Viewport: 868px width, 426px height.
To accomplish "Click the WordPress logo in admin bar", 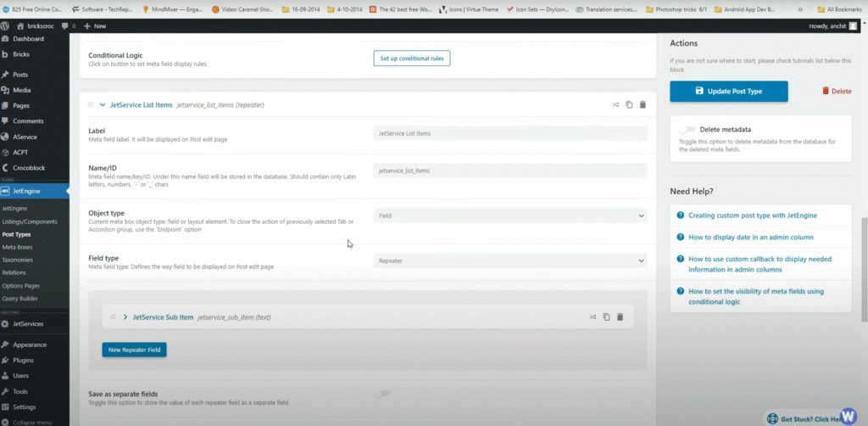I will [7, 26].
